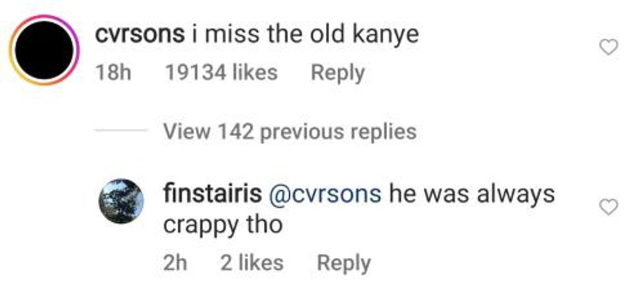Reply to the finstairis comment
Viewport: 644px width, 302px height.
click(344, 263)
